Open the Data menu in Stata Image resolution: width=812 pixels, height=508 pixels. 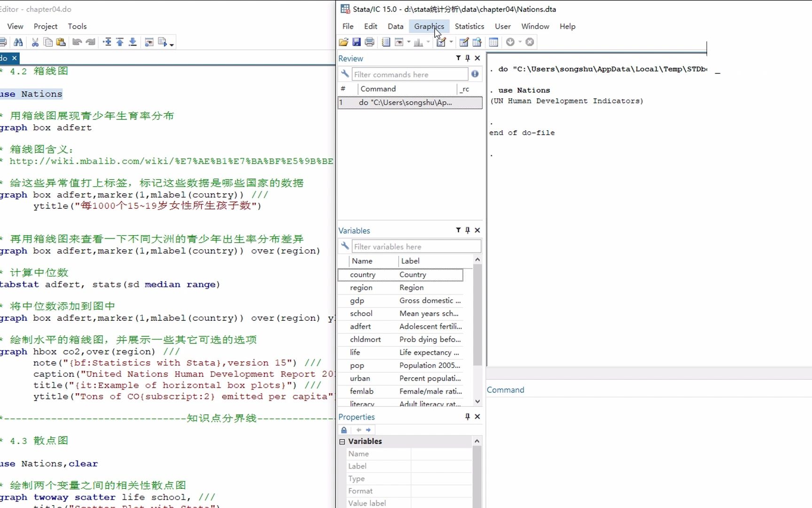[x=395, y=26]
